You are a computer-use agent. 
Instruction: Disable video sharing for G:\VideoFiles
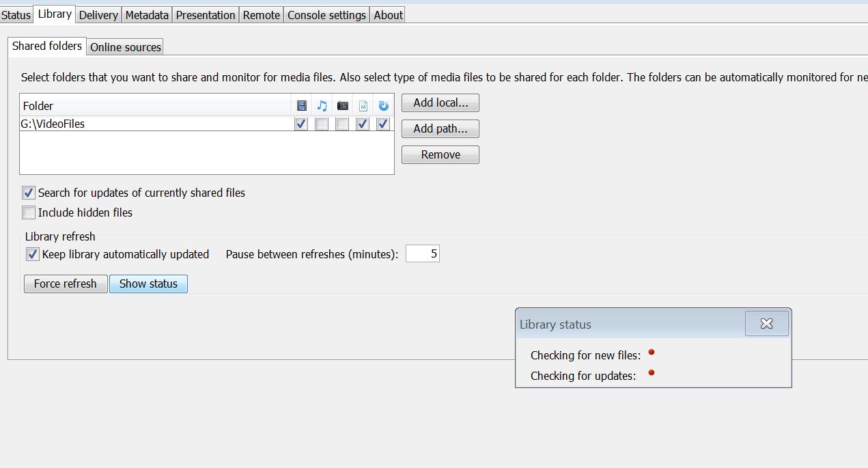pos(301,124)
